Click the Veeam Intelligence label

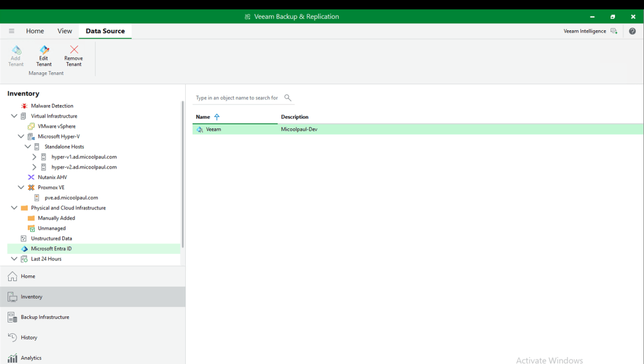tap(584, 31)
